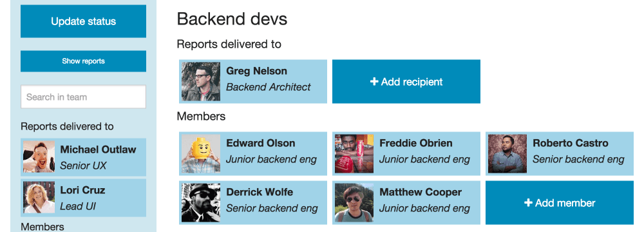
Task: Click Freddie Obrien's avatar picture
Action: pyautogui.click(x=354, y=154)
